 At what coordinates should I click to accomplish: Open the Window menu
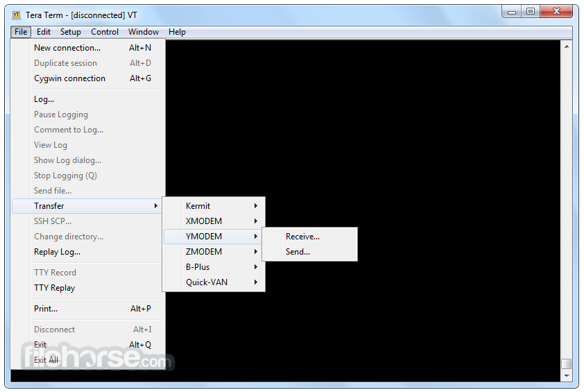pos(144,32)
